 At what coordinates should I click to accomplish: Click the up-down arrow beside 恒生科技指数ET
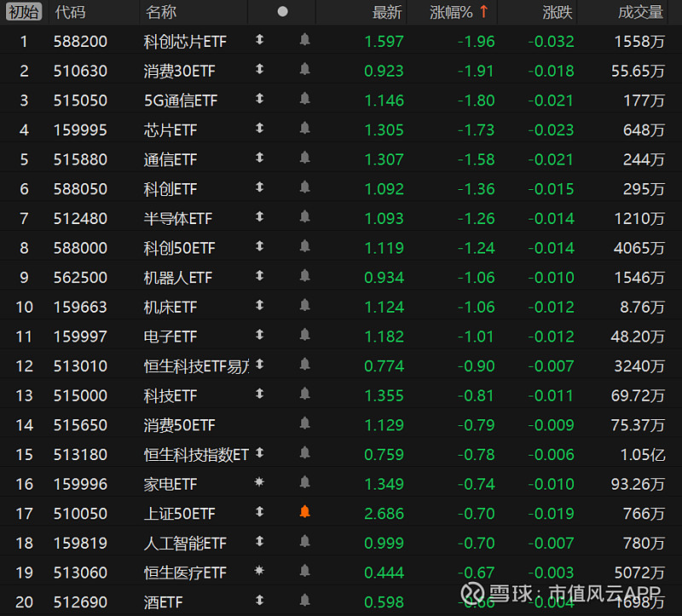259,454
